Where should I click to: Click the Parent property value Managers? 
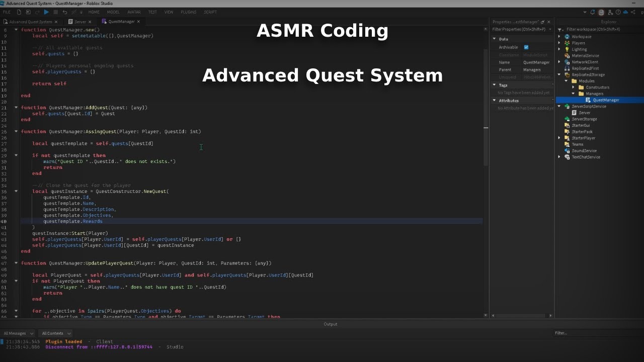click(532, 70)
